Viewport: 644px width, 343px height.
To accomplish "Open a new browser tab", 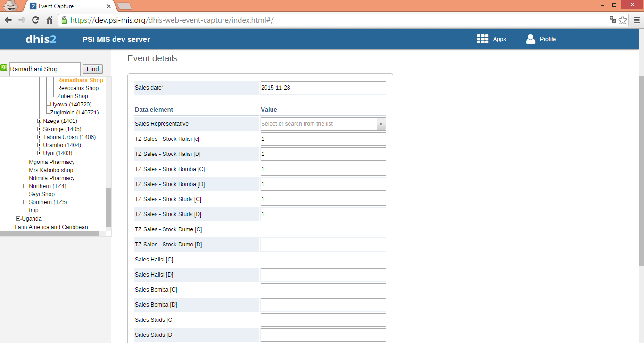I will coord(124,6).
